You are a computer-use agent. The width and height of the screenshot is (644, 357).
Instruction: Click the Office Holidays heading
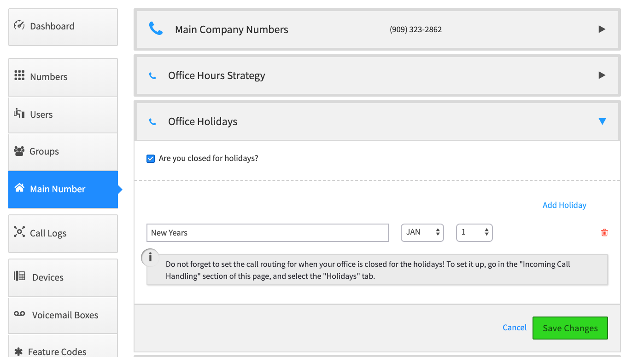click(x=203, y=121)
